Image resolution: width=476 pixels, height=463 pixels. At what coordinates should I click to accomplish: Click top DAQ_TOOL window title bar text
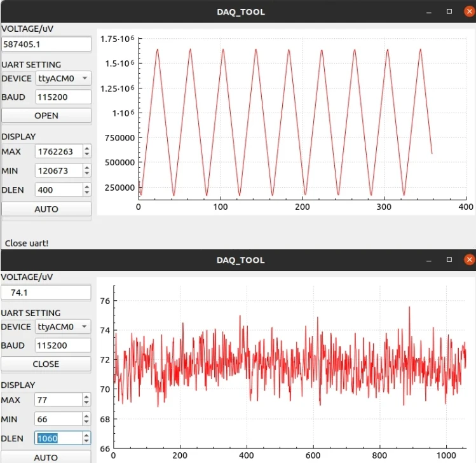point(241,12)
